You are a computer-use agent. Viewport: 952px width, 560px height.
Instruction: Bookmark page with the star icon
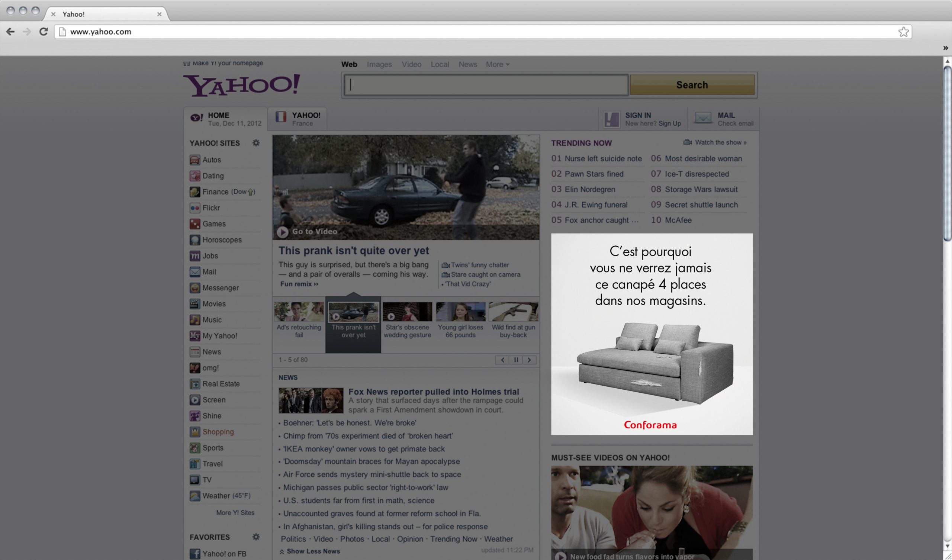903,32
